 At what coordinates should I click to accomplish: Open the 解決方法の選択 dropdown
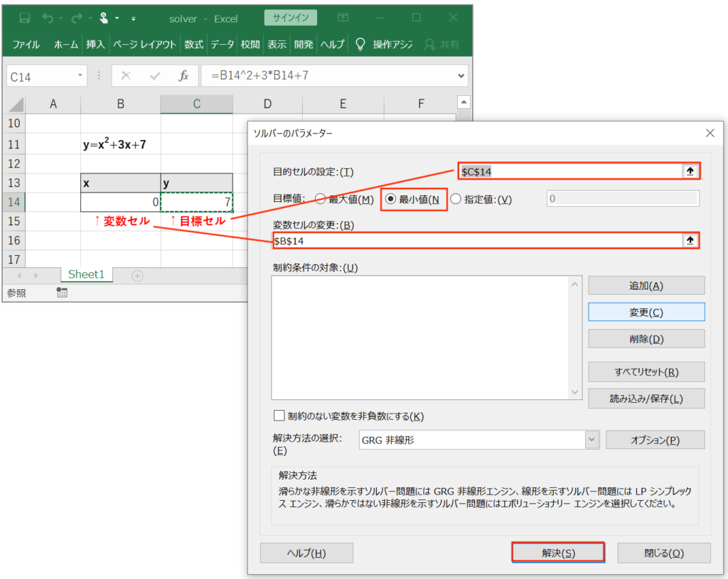click(592, 440)
